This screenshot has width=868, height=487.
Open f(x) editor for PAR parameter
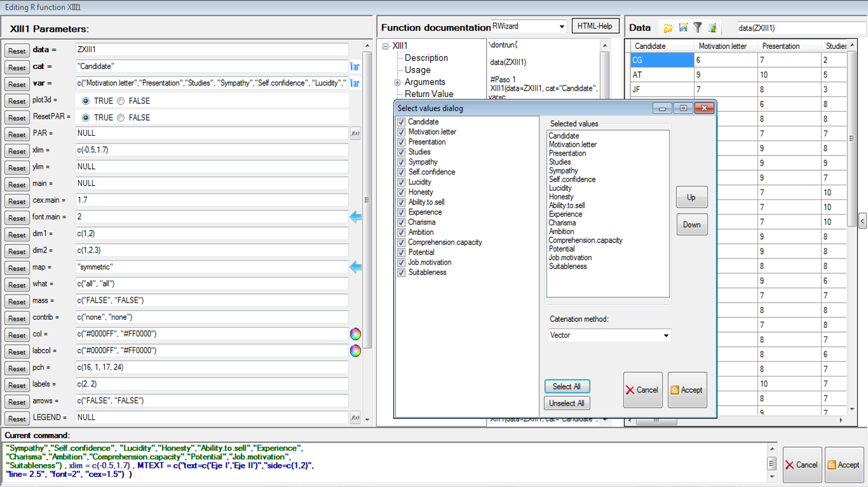[355, 133]
